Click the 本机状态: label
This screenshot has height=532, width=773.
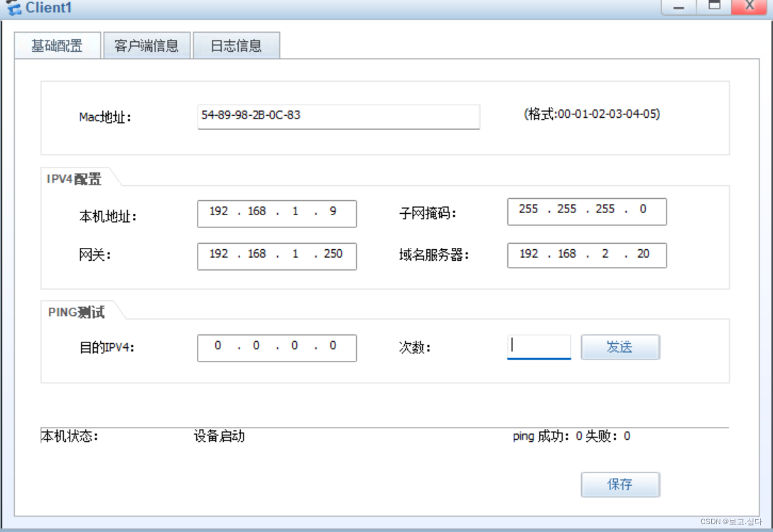tap(70, 436)
